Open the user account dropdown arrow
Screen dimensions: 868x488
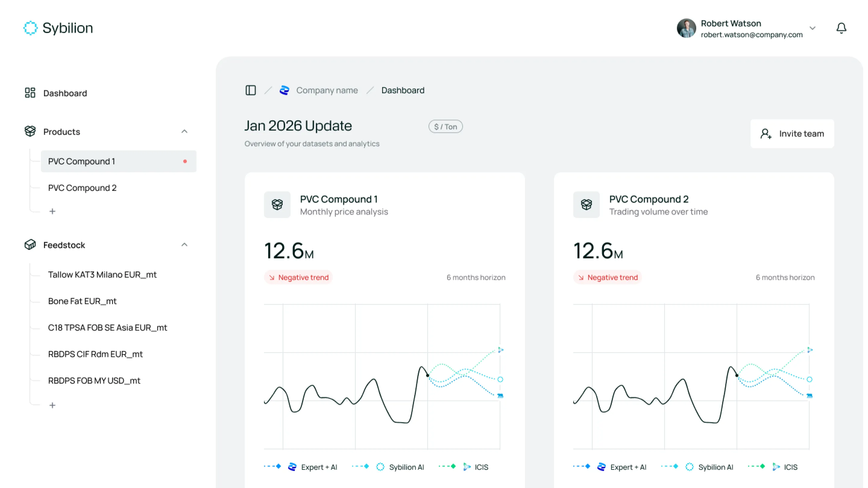click(x=813, y=28)
